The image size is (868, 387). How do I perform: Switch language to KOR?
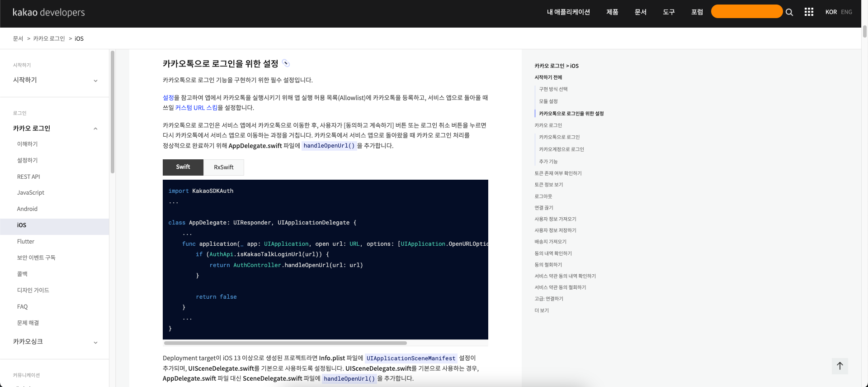click(x=831, y=12)
